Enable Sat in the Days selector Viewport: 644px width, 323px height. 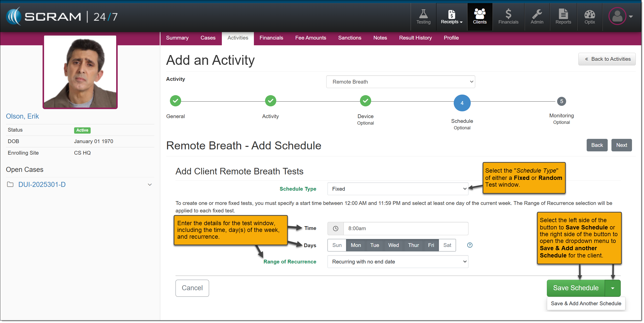[447, 245]
